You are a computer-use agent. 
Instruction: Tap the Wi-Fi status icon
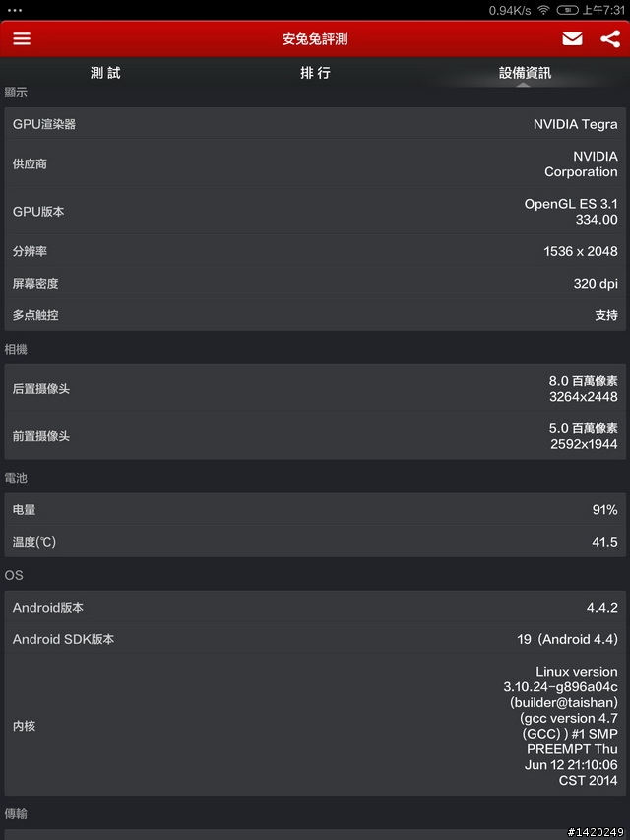point(543,10)
